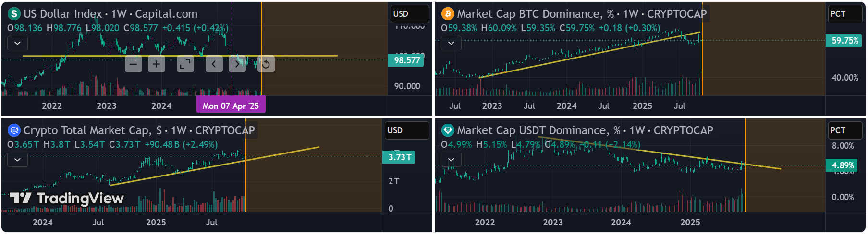
Task: Click the Bitcoin symbol logo icon
Action: (x=448, y=14)
